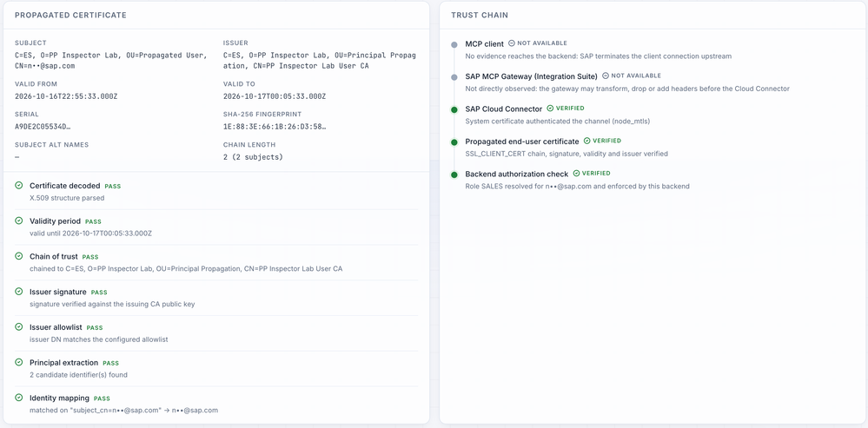Click the SHA-256 fingerprint value 1E:88:3E:66…

click(x=275, y=127)
